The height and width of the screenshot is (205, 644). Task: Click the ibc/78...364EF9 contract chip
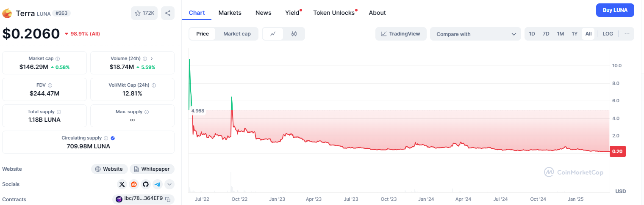pos(143,199)
